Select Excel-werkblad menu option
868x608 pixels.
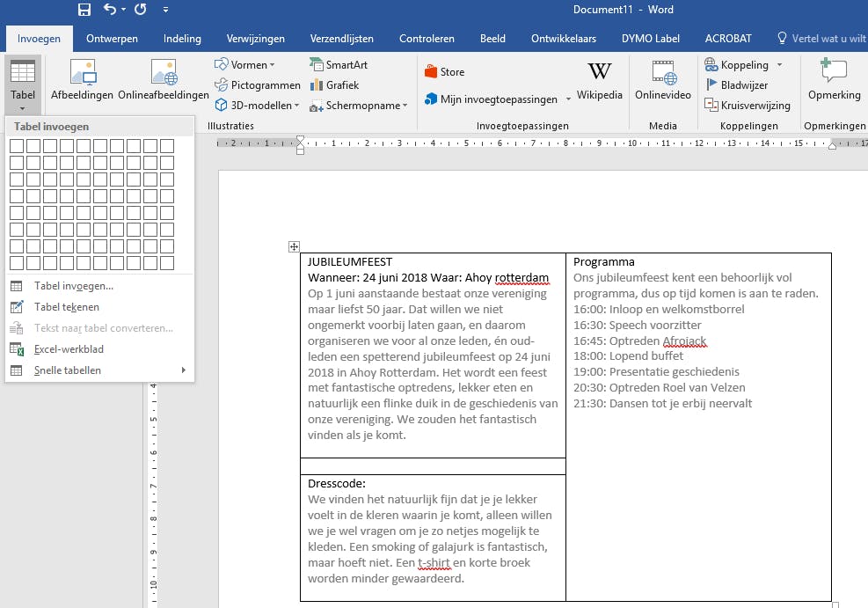click(69, 349)
